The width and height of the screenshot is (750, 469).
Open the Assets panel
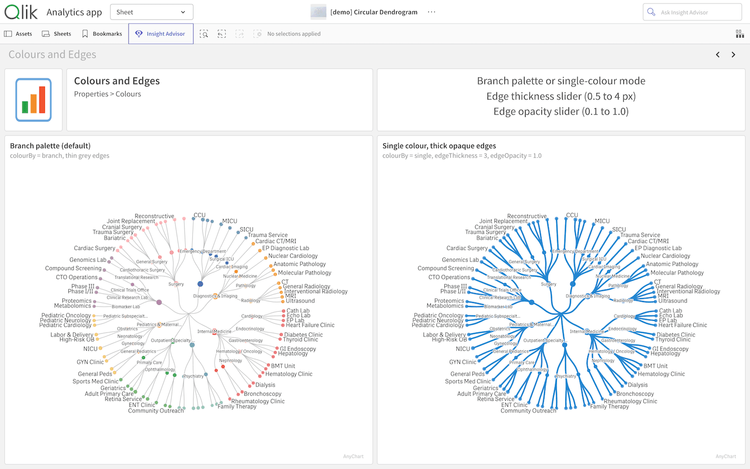[18, 34]
